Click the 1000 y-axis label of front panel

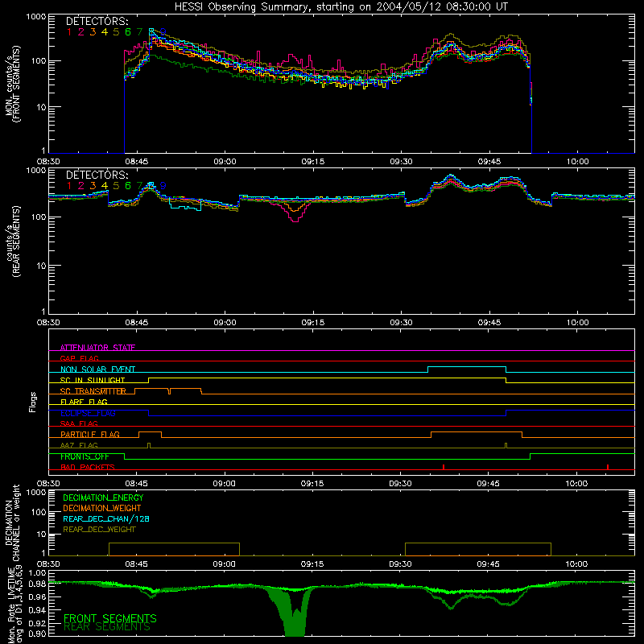[36, 17]
